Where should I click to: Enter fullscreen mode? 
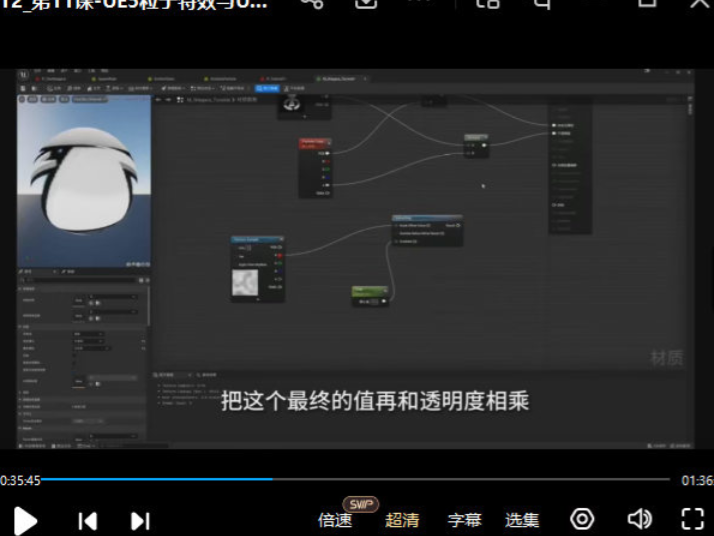[693, 519]
